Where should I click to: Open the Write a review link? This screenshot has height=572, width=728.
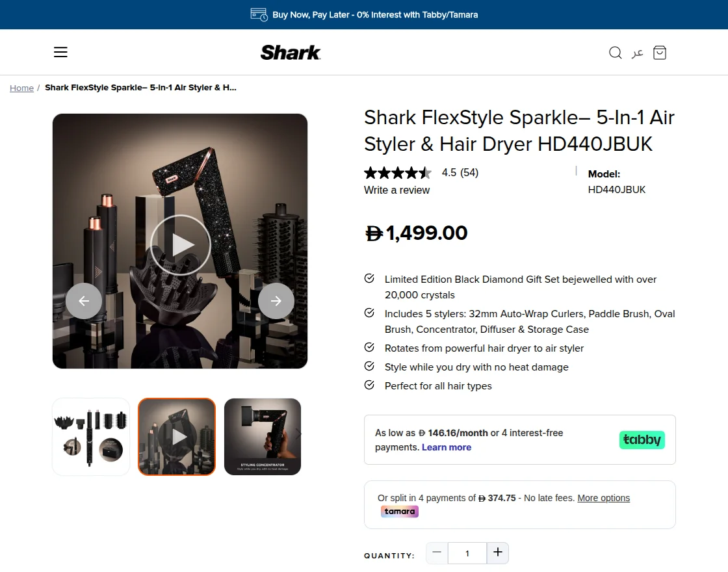pos(396,190)
